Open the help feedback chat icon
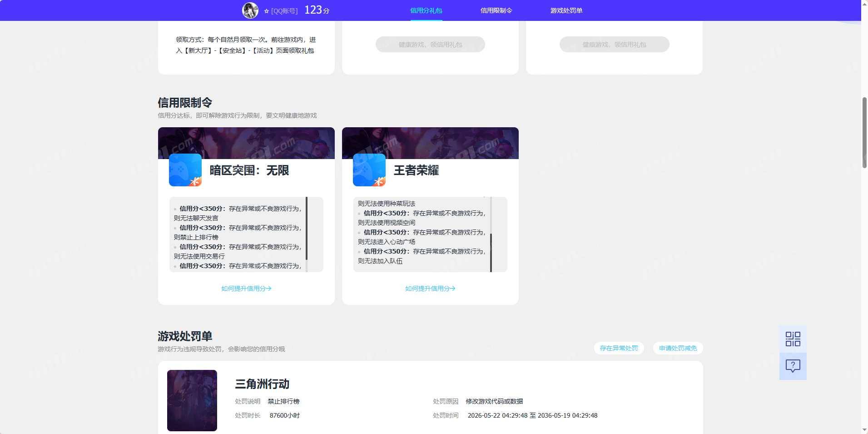This screenshot has height=434, width=868. [x=793, y=366]
